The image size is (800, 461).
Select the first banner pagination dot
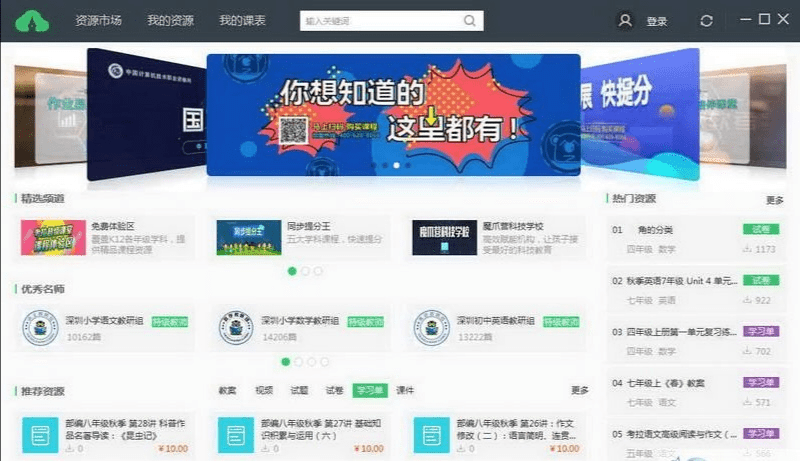coord(373,165)
